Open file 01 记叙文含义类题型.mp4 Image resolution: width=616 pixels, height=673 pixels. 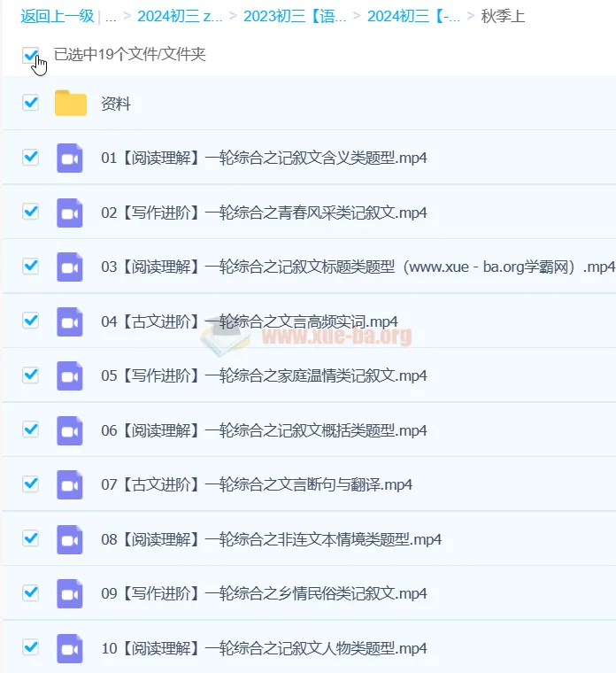click(264, 159)
